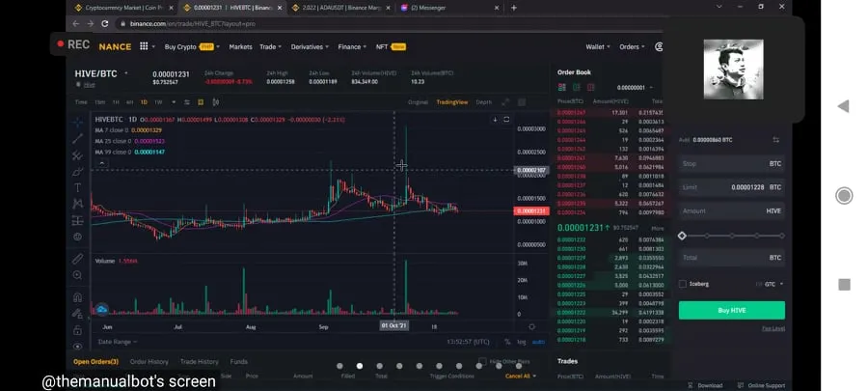Switch to the Original chart view
This screenshot has height=391, width=868.
pyautogui.click(x=418, y=102)
